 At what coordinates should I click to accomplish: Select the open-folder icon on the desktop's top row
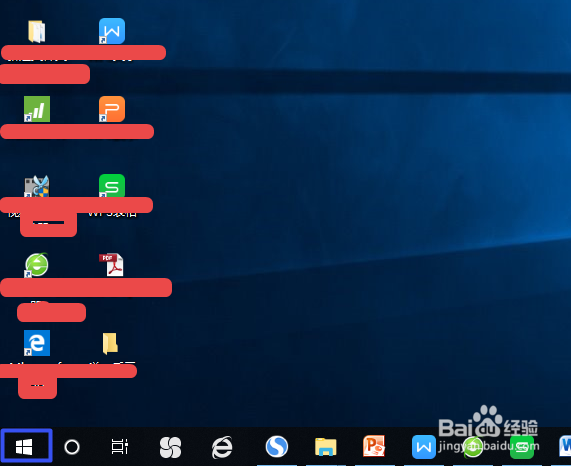coord(37,31)
